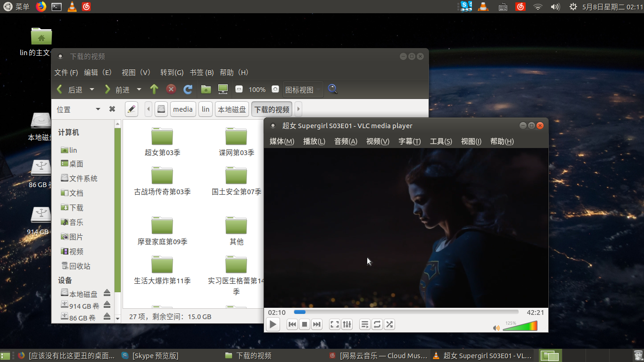Select the 摩登家庭第09季 folder
This screenshot has width=644, height=362.
click(162, 231)
